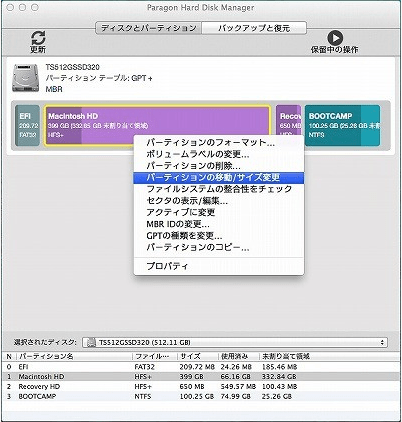The width and height of the screenshot is (402, 422).
Task: Select the Macintosh HD partition block
Action: (x=157, y=126)
